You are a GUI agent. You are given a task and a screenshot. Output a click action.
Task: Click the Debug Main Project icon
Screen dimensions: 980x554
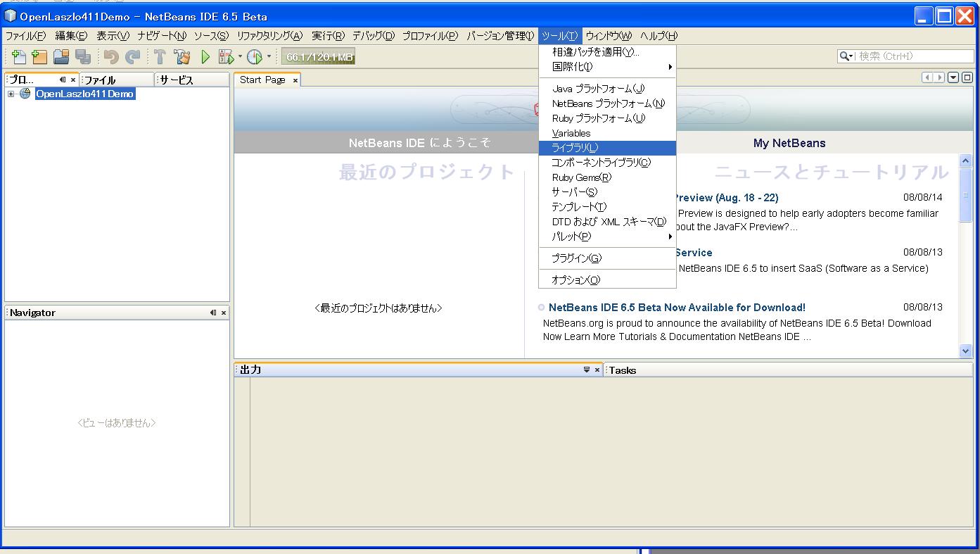(x=226, y=57)
